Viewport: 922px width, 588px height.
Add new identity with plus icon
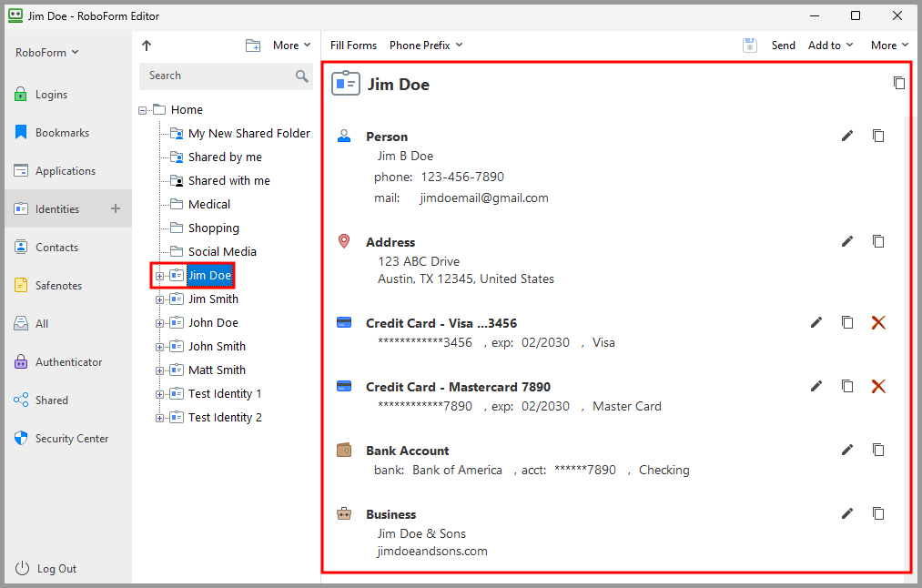click(x=116, y=208)
